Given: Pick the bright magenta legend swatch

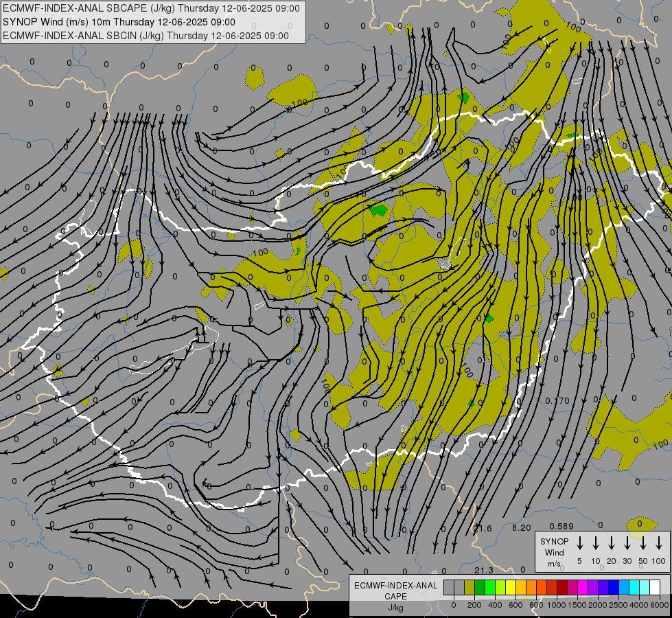Looking at the screenshot, I should coord(583,587).
